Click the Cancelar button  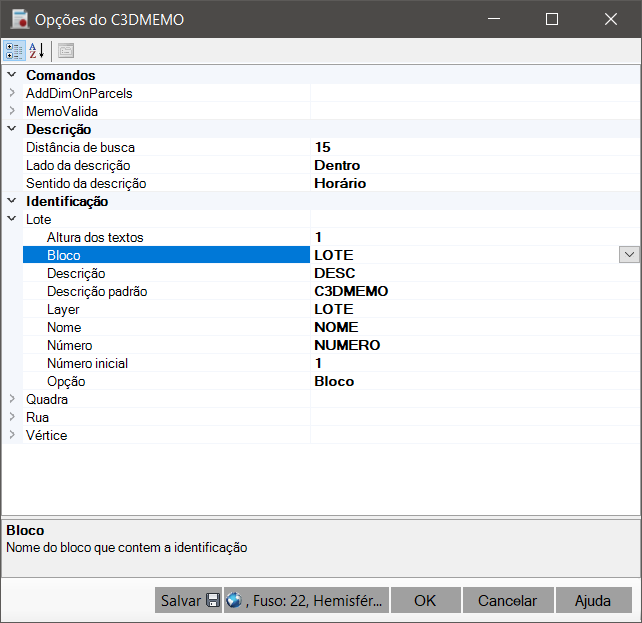click(x=508, y=600)
